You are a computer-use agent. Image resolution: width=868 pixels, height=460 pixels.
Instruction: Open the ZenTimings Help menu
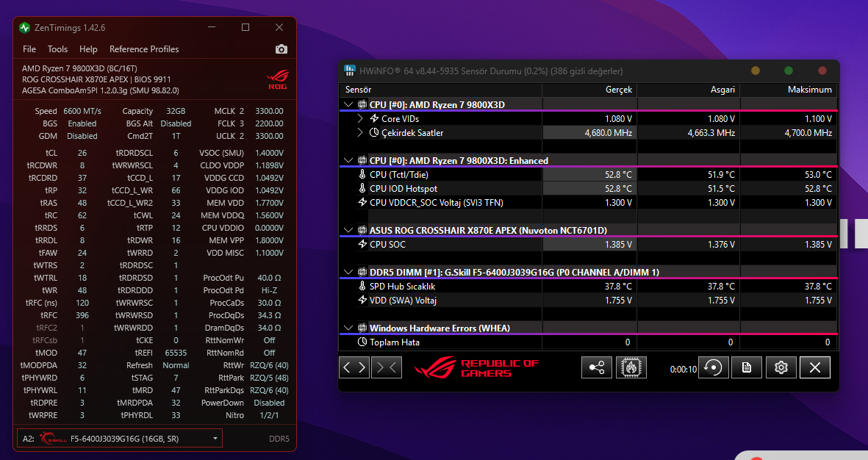point(88,49)
